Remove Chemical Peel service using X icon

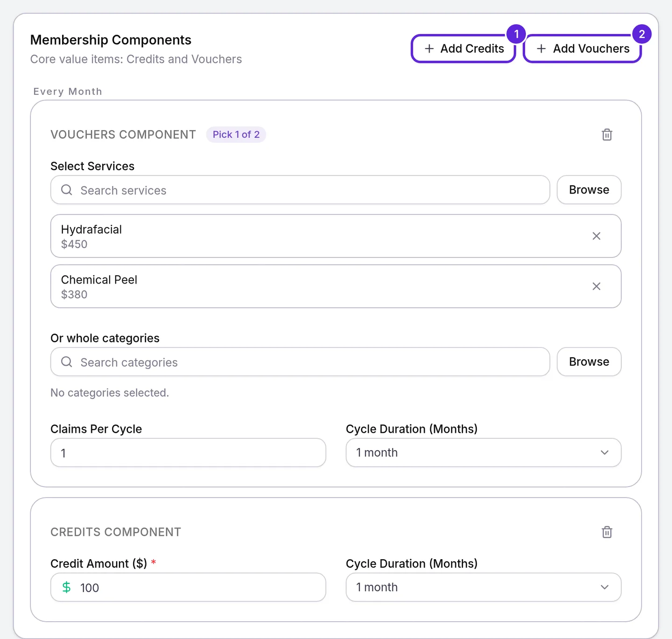coord(596,286)
